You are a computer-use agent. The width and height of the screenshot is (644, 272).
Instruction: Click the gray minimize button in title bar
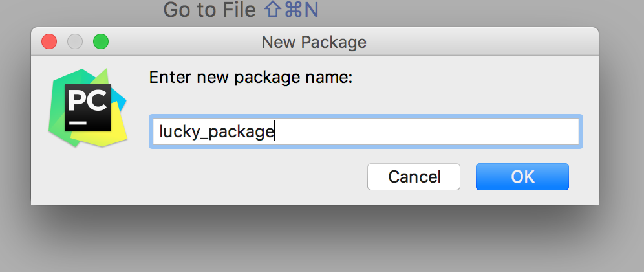pyautogui.click(x=75, y=42)
